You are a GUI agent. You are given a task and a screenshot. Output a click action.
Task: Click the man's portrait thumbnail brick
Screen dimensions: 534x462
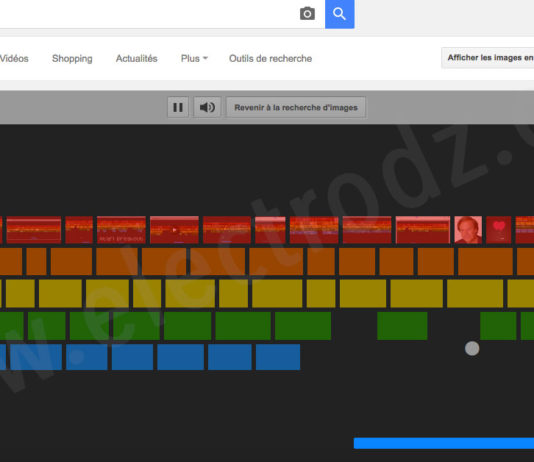[468, 230]
